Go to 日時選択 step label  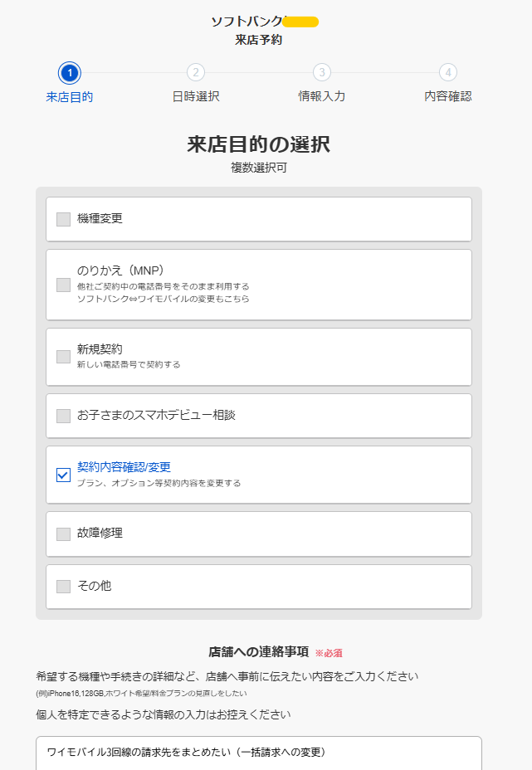[196, 96]
